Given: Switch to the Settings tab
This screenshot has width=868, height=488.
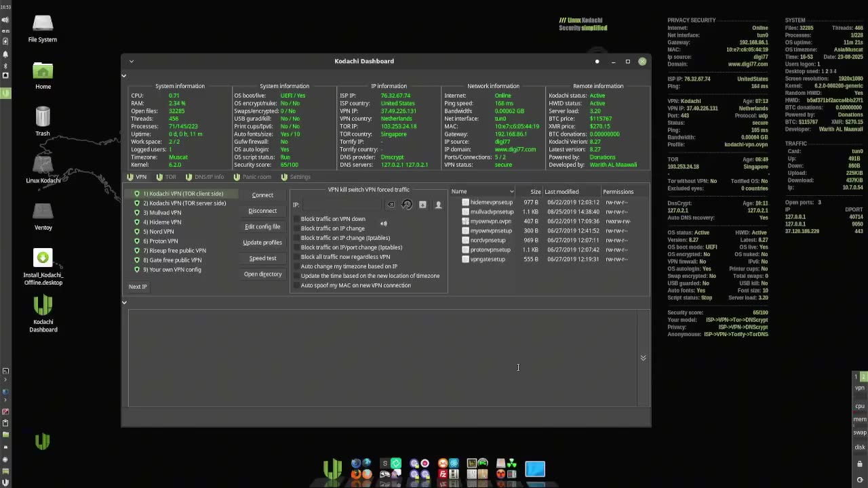Looking at the screenshot, I should [x=296, y=177].
